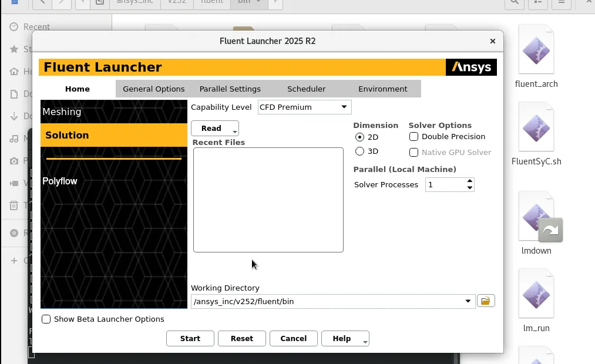Screen dimensions: 595x364
Task: Select the Solution mode
Action: (x=114, y=135)
